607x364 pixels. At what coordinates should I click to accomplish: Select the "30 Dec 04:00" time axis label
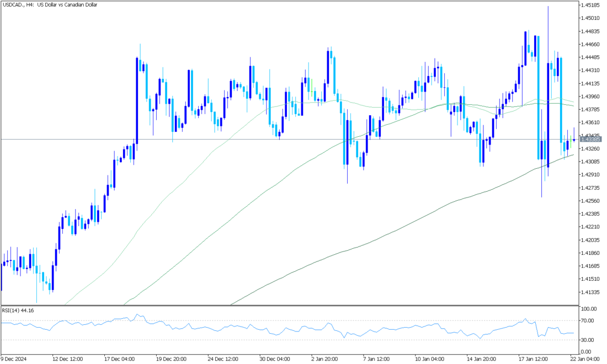tap(275, 359)
